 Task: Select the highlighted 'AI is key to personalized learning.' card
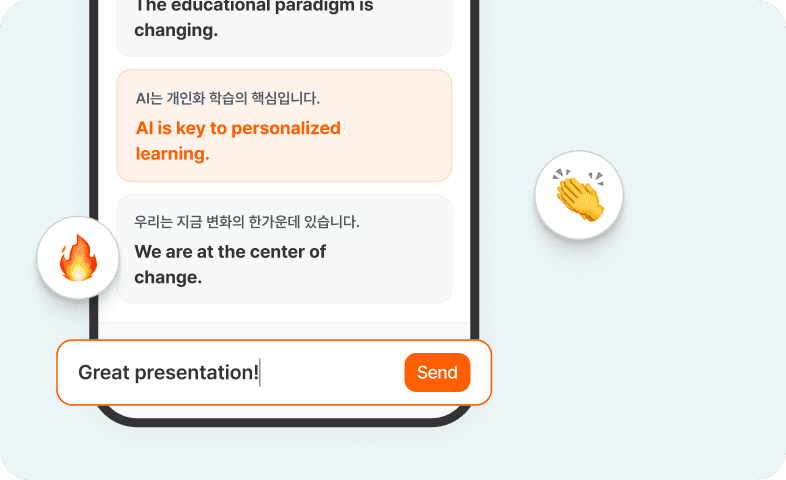tap(284, 125)
